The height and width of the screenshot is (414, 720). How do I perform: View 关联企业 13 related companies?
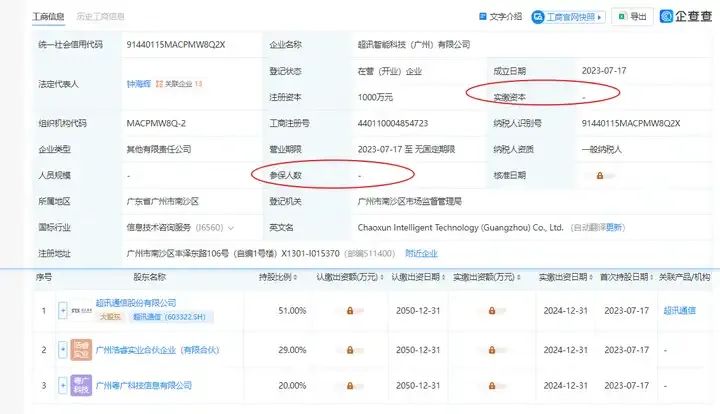[179, 84]
